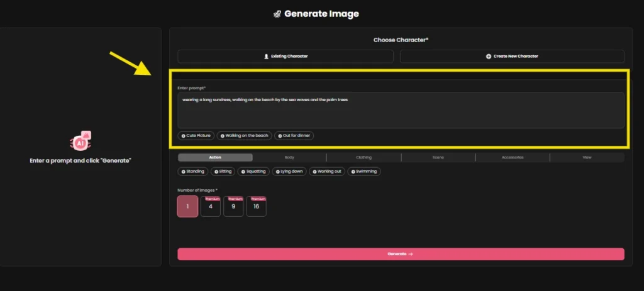Click plus icon on Sitting chip

coord(216,172)
